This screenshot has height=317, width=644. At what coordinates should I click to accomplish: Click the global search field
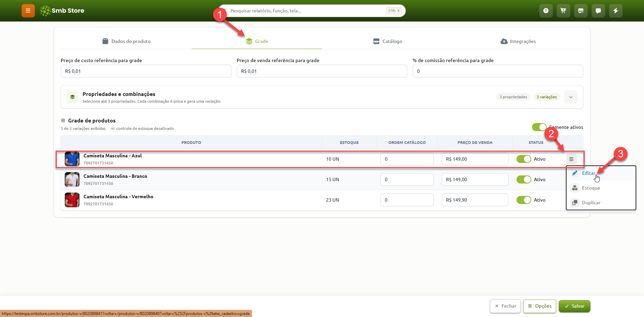(x=312, y=11)
